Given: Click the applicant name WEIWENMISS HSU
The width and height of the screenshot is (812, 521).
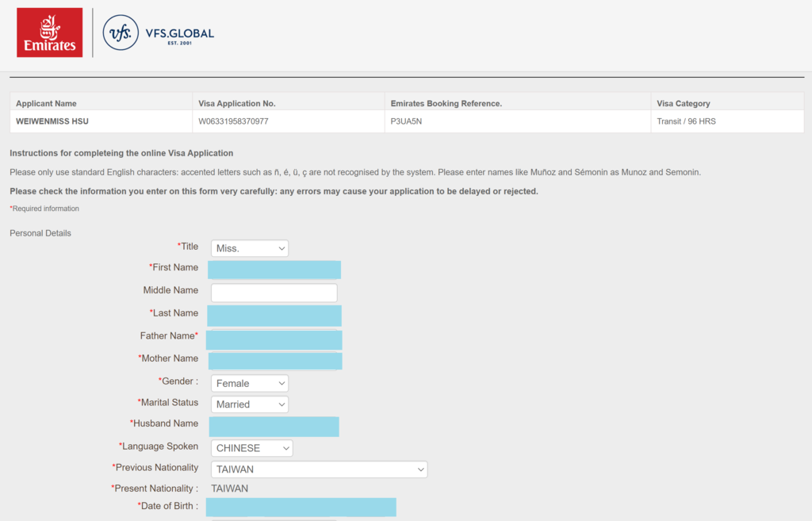Looking at the screenshot, I should (52, 122).
